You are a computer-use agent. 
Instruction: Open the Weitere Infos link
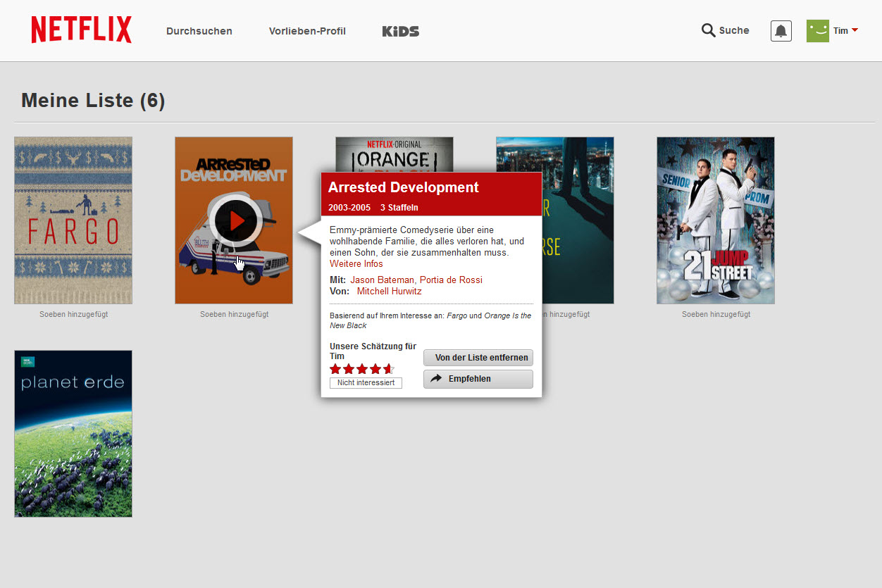356,264
